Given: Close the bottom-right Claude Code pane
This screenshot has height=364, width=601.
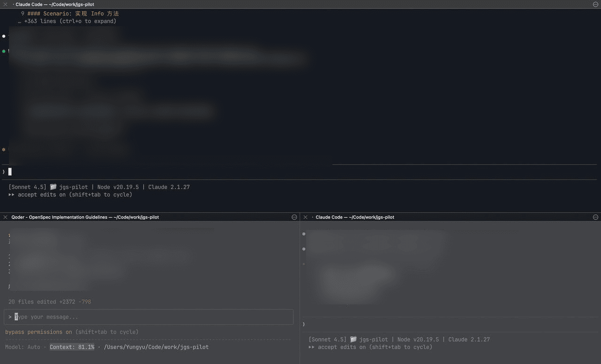Looking at the screenshot, I should (x=306, y=217).
